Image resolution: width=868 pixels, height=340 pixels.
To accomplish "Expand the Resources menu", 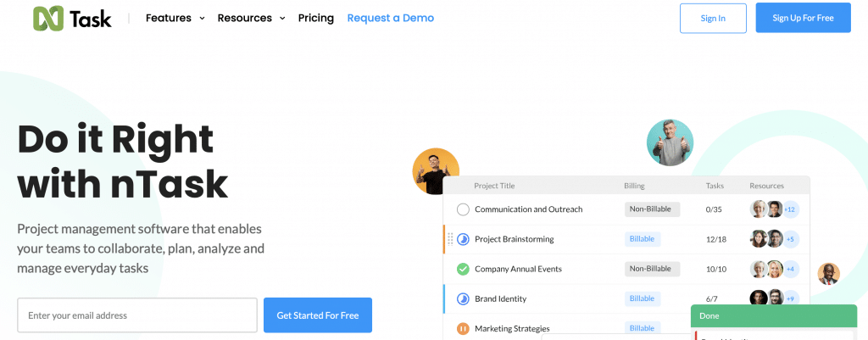I will pos(251,19).
